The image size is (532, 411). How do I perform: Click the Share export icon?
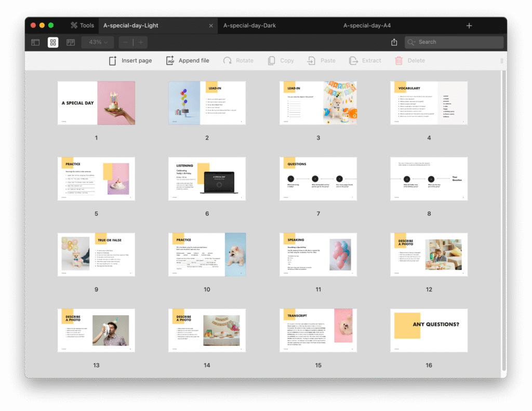coord(394,42)
